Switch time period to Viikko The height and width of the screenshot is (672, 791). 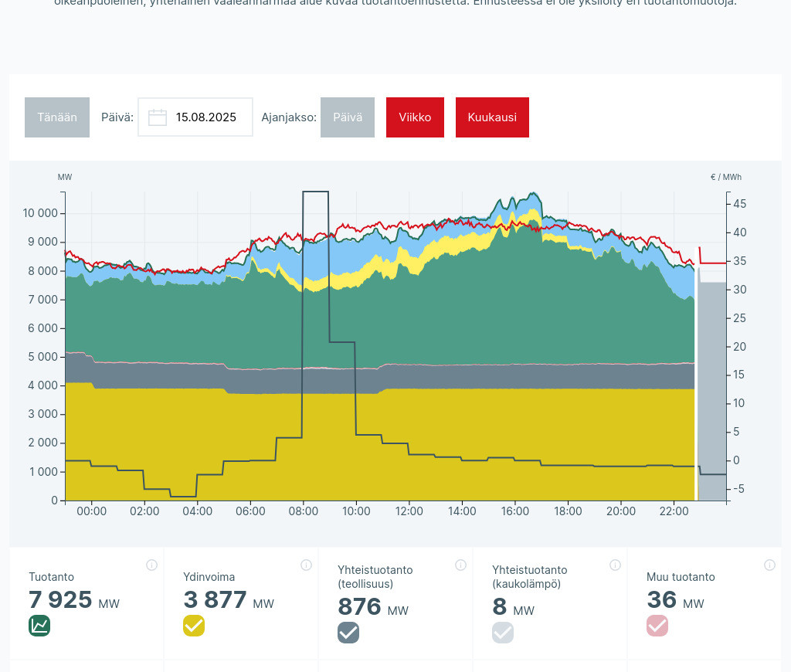coord(415,117)
